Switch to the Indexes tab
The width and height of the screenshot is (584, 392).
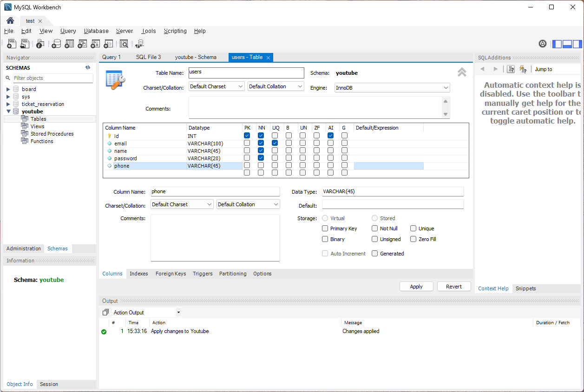[x=138, y=274]
